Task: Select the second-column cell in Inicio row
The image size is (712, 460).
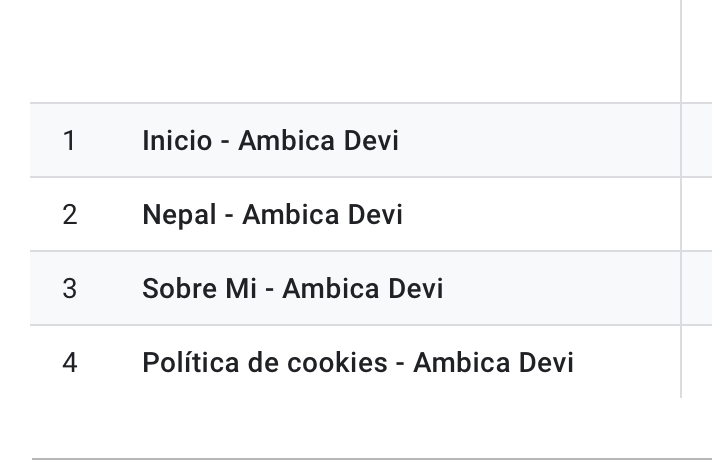Action: (x=697, y=140)
